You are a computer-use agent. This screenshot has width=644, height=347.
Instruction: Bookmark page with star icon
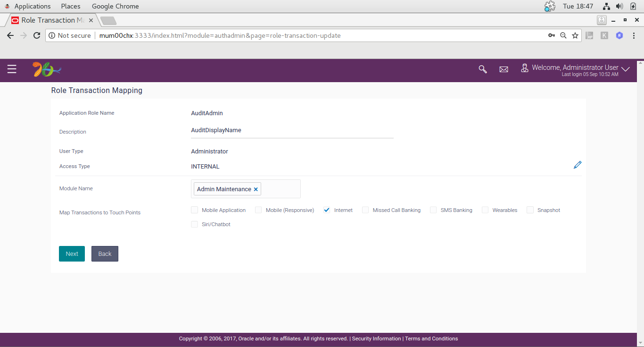[575, 35]
